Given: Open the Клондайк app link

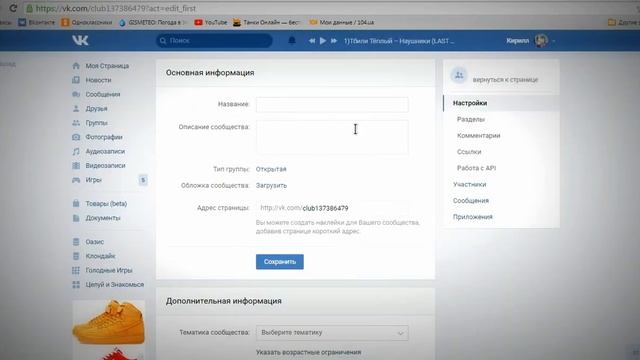Looking at the screenshot, I should 100,256.
